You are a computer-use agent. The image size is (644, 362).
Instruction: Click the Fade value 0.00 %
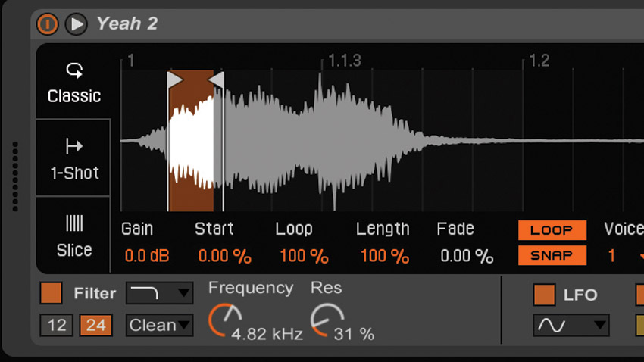click(467, 256)
